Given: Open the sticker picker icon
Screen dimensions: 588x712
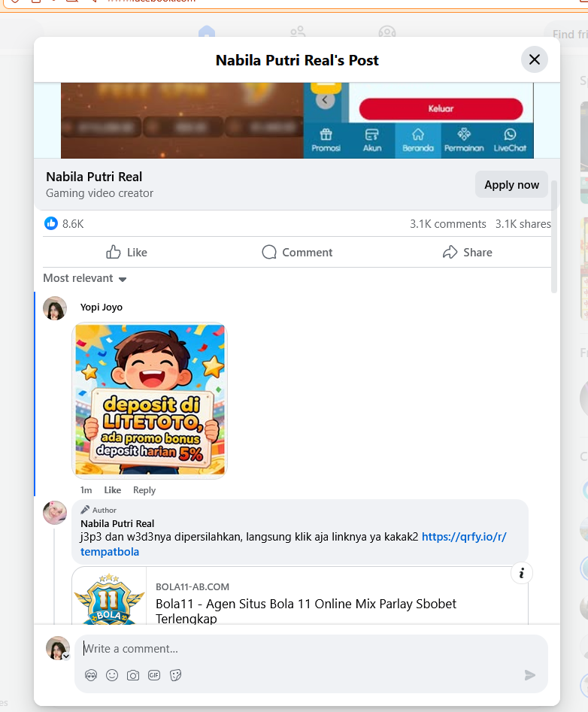Looking at the screenshot, I should point(175,675).
